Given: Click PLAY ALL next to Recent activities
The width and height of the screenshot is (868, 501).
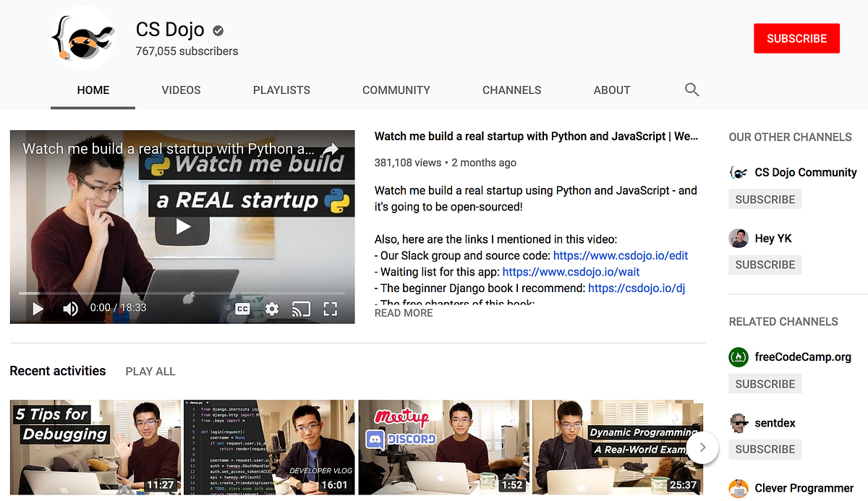Looking at the screenshot, I should point(150,371).
